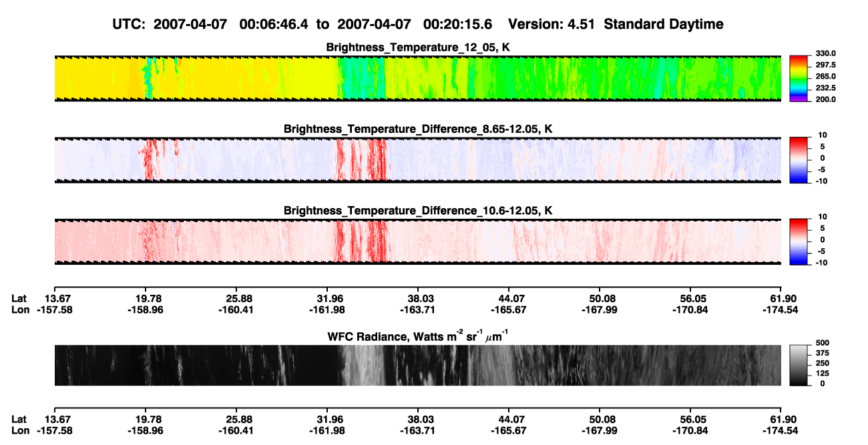This screenshot has width=868, height=445.
Task: Click the Brightness_Temperature_Difference_8.65-12.05 title
Action: click(418, 129)
